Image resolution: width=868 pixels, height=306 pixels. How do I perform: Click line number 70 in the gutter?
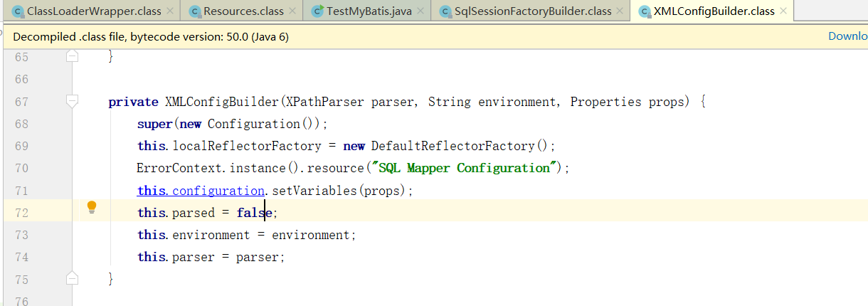point(21,168)
